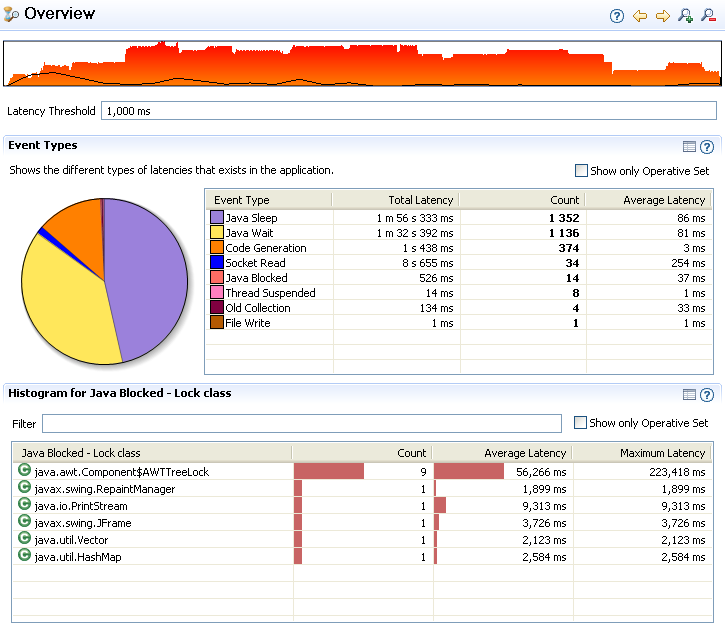
Task: Click the 1 352 count value
Action: coord(564,218)
